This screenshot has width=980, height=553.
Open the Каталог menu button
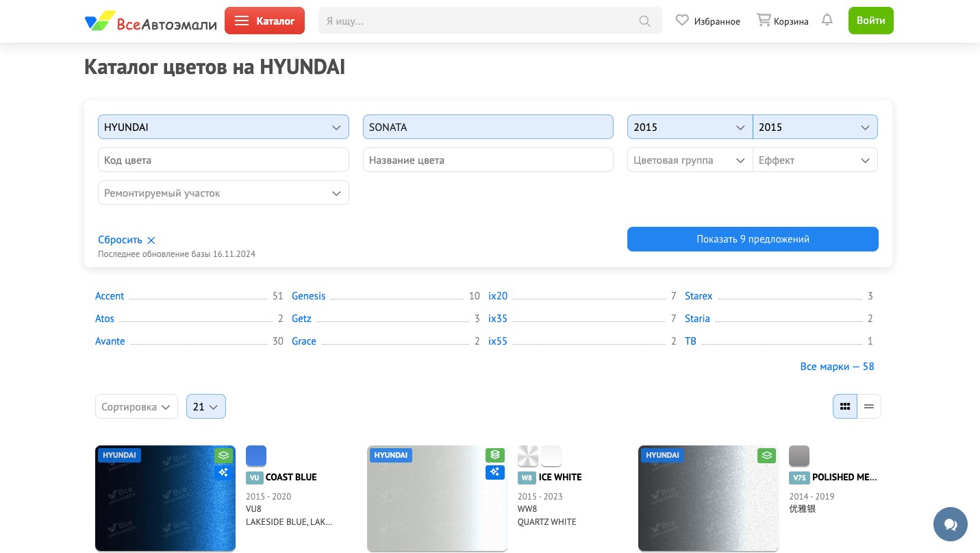coord(264,21)
